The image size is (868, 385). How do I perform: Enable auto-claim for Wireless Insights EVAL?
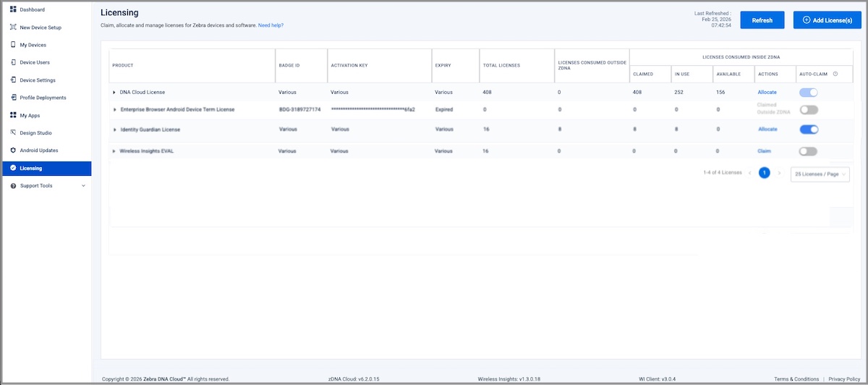tap(809, 151)
